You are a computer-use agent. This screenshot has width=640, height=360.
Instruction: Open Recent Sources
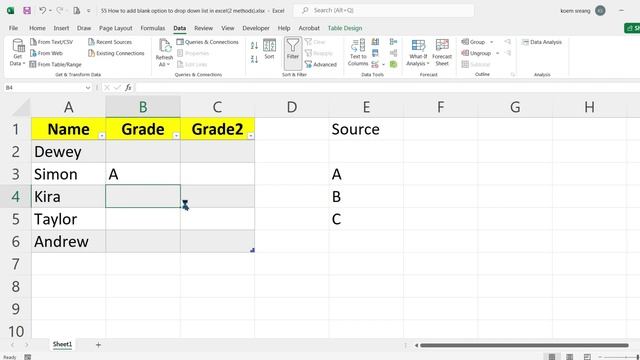point(110,42)
